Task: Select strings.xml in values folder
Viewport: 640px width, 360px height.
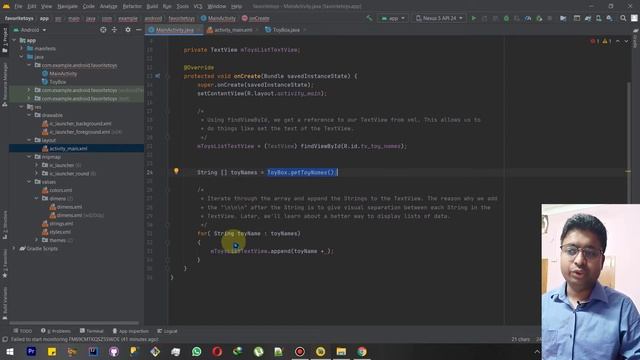Action: point(58,224)
